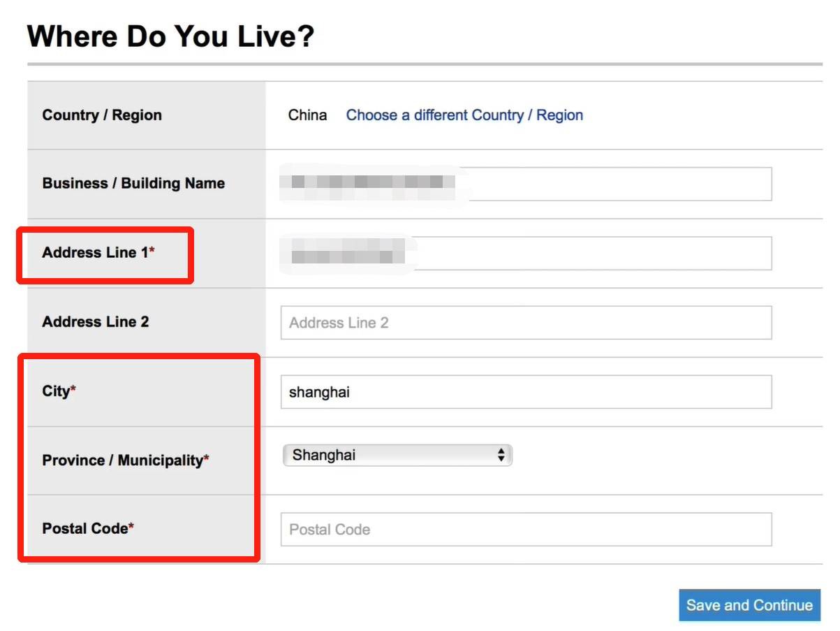
Task: Click the Address Line 2 label
Action: coord(96,322)
